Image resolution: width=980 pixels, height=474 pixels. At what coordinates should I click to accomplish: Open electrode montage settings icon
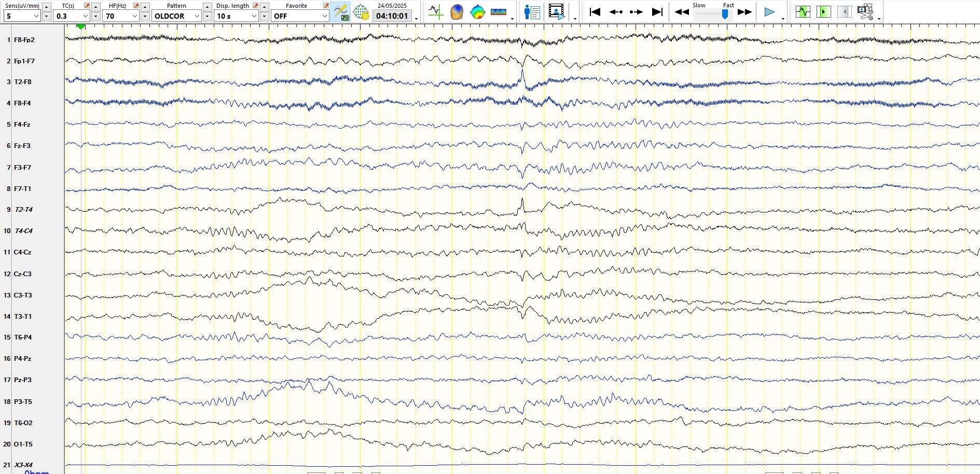[361, 12]
